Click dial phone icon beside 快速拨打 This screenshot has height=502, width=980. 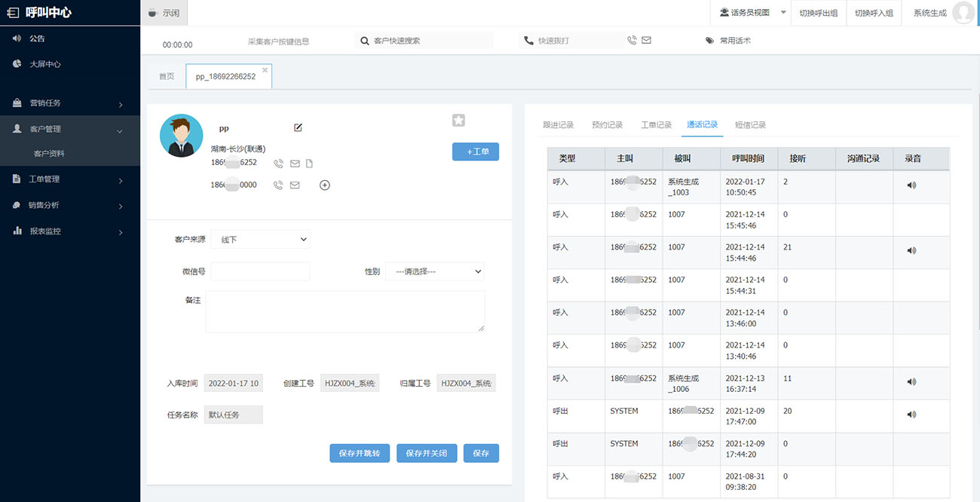pos(632,41)
